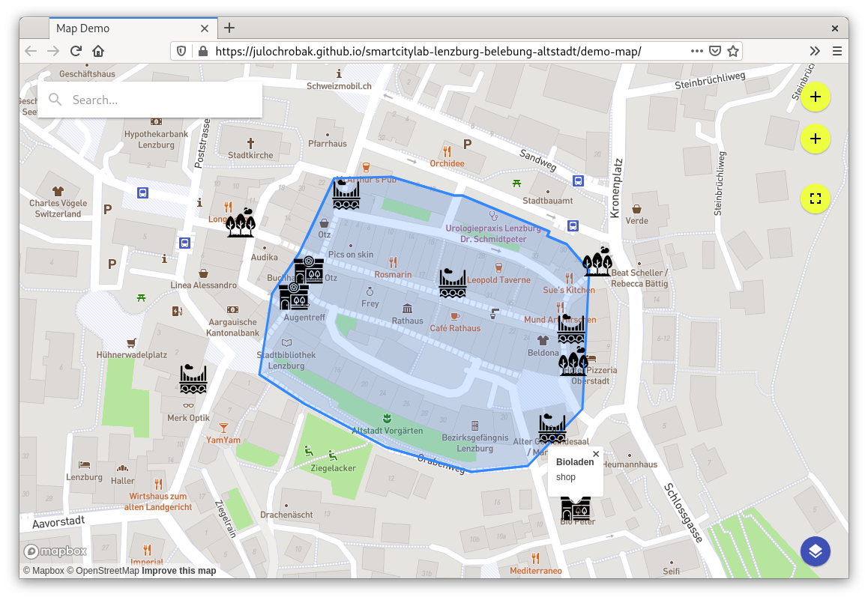868x600 pixels.
Task: Click the Bioladen popup title
Action: coord(575,461)
